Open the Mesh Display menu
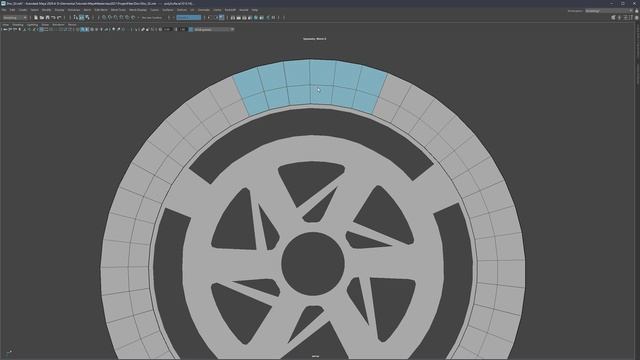This screenshot has height=360, width=640. click(x=138, y=10)
